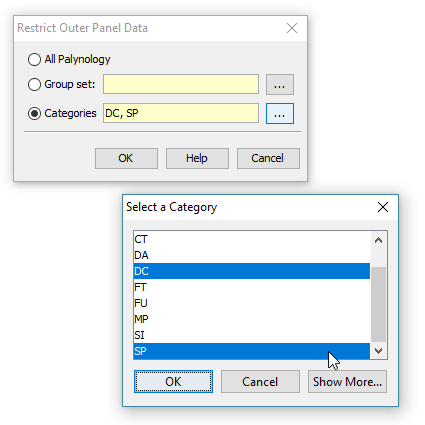Open the Group set browse ellipsis button
Image resolution: width=425 pixels, height=425 pixels.
[280, 85]
